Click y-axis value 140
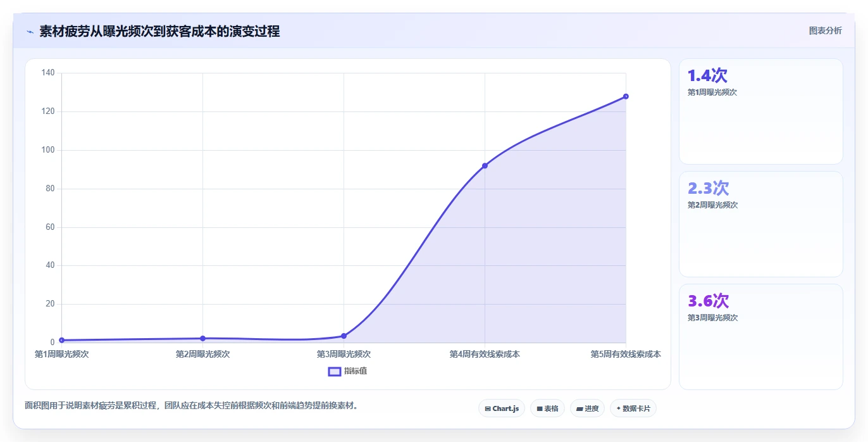Viewport: 868px width, 442px height. point(48,73)
